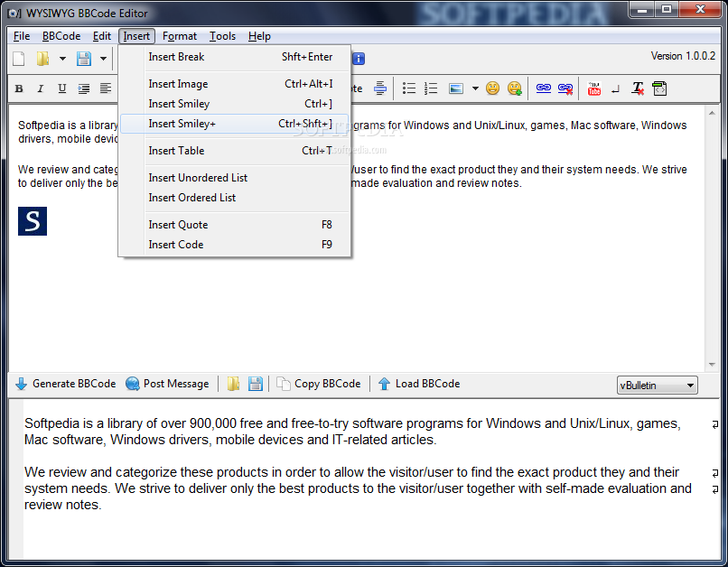The height and width of the screenshot is (567, 728).
Task: Click Post Message button
Action: [x=168, y=385]
